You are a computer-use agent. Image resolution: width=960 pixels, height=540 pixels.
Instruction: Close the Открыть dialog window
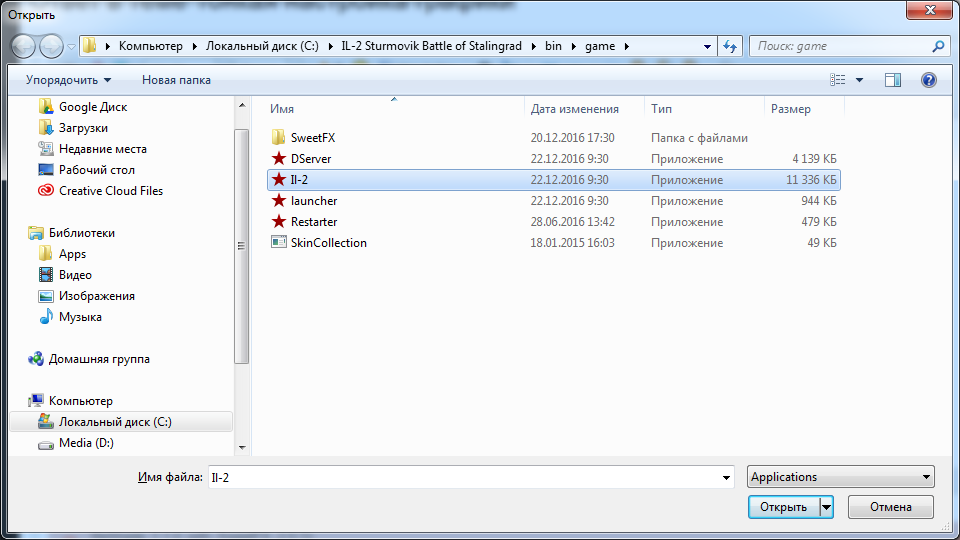[x=929, y=10]
